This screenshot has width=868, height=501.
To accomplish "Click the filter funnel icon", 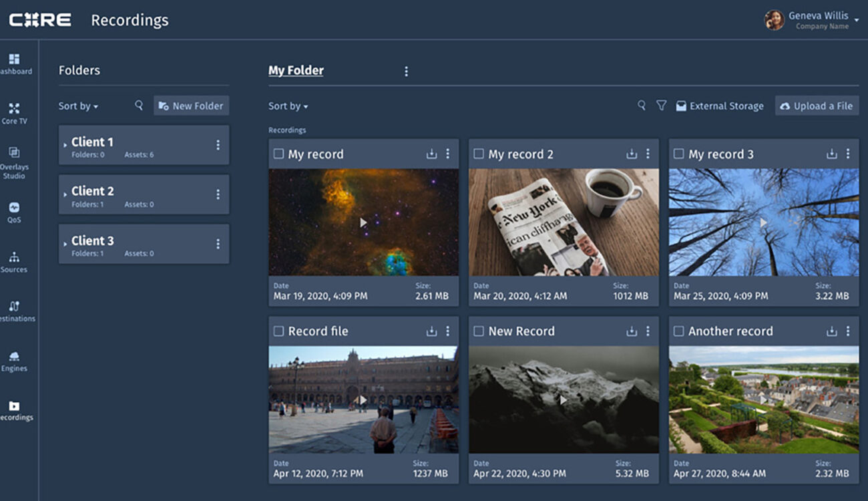I will coord(661,106).
